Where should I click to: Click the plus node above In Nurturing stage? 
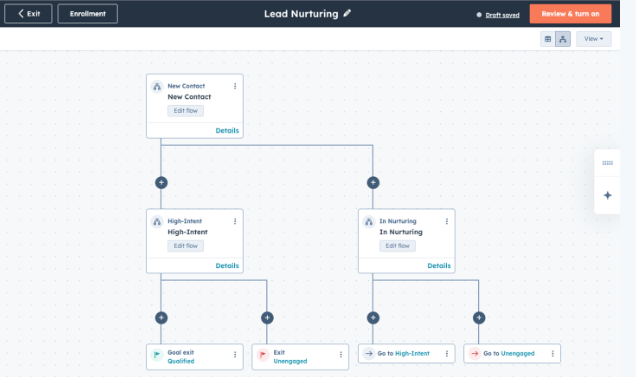coord(373,183)
